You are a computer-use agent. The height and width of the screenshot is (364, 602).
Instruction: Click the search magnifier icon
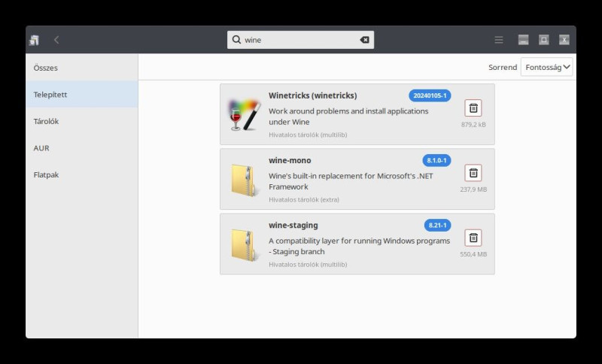tap(236, 40)
